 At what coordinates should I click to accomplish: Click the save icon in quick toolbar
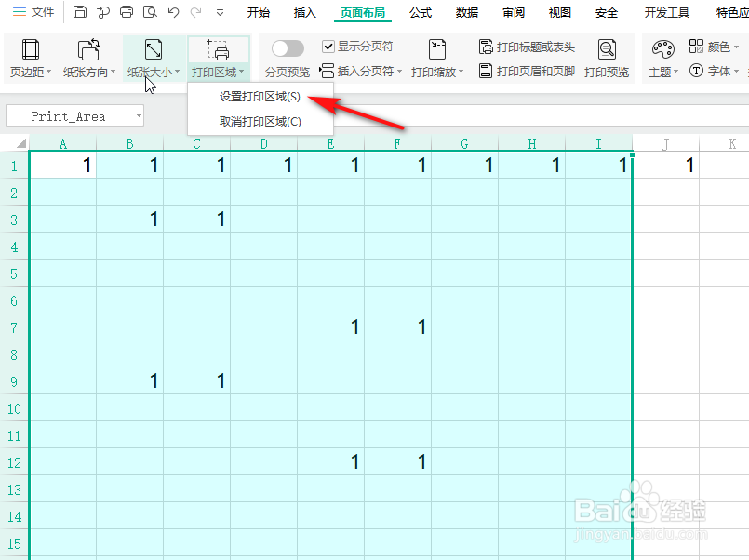pyautogui.click(x=80, y=12)
